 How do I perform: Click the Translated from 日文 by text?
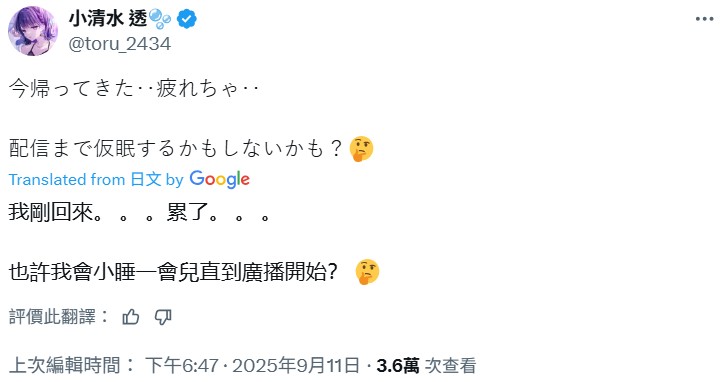tap(96, 179)
